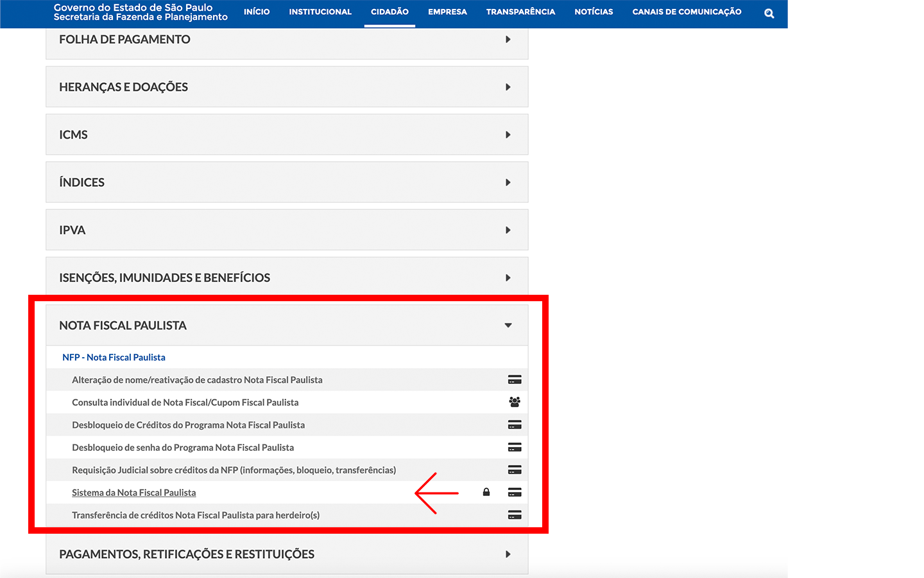Open Transferência de créditos para herdeiro(s) link
Screen dimensions: 924x578
pos(196,515)
